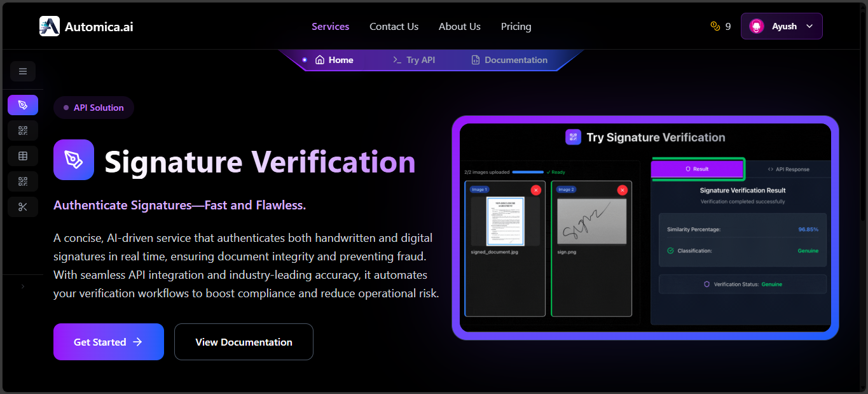This screenshot has height=394, width=868.
Task: Remove Image 1 with the red X
Action: coord(535,190)
